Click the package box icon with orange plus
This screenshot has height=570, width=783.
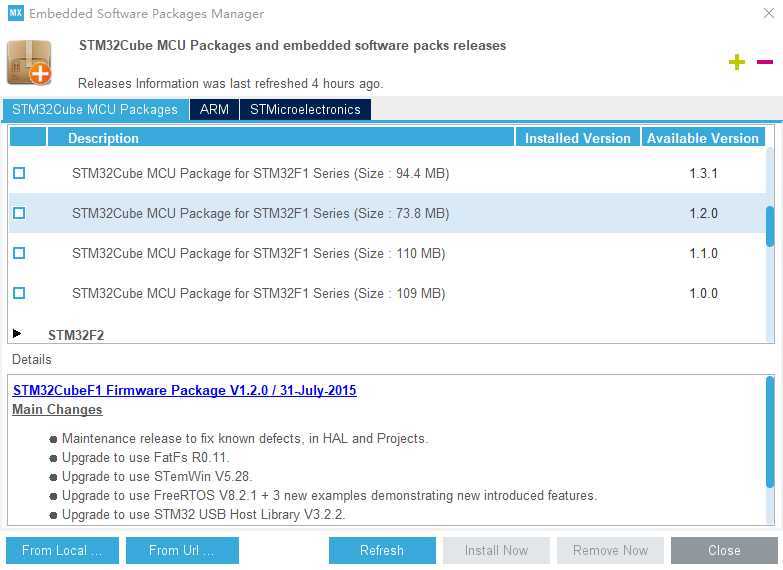pyautogui.click(x=29, y=62)
